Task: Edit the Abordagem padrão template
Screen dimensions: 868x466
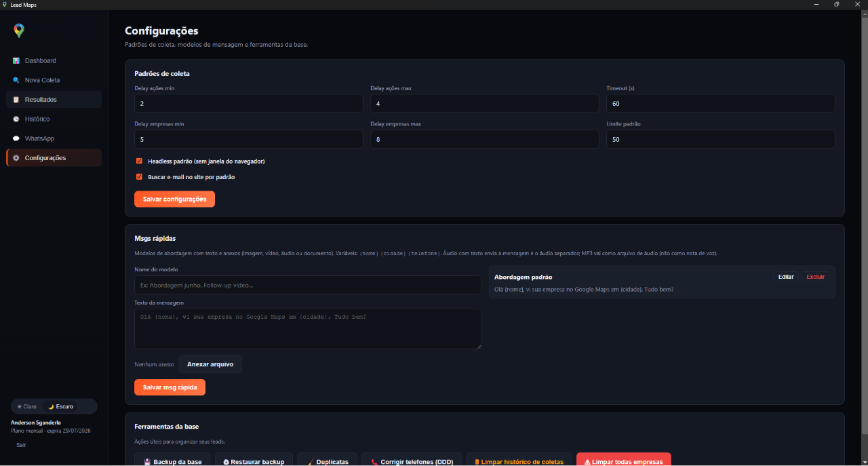Action: coord(786,277)
